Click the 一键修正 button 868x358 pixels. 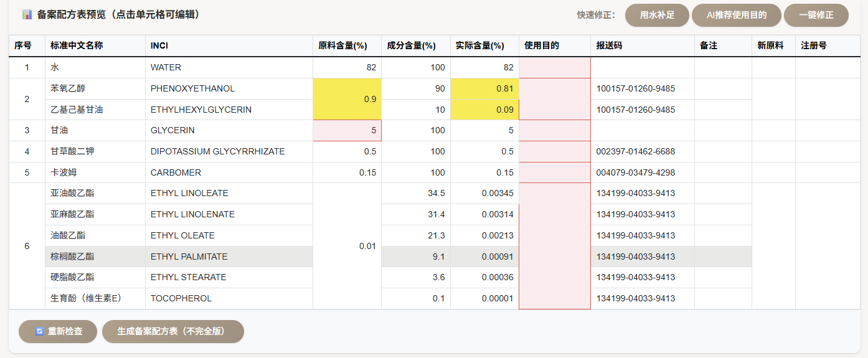click(x=816, y=15)
